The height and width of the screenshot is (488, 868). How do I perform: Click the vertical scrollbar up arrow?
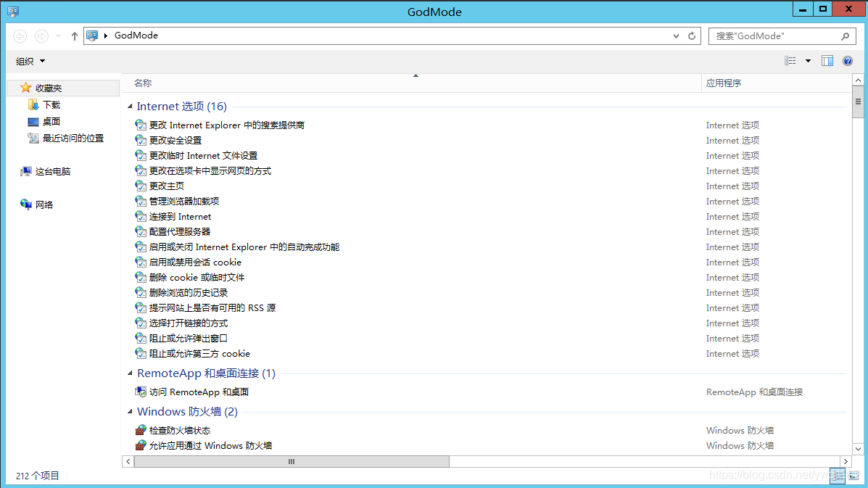point(858,80)
